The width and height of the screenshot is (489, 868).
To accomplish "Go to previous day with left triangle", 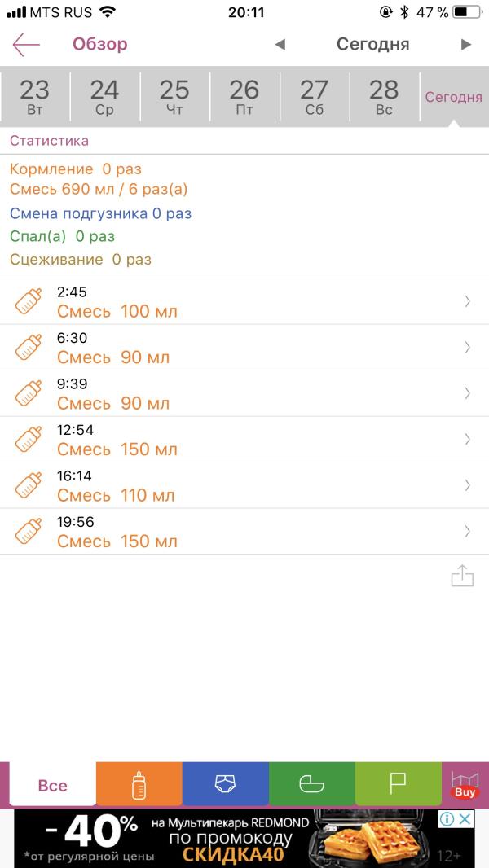I will point(280,44).
